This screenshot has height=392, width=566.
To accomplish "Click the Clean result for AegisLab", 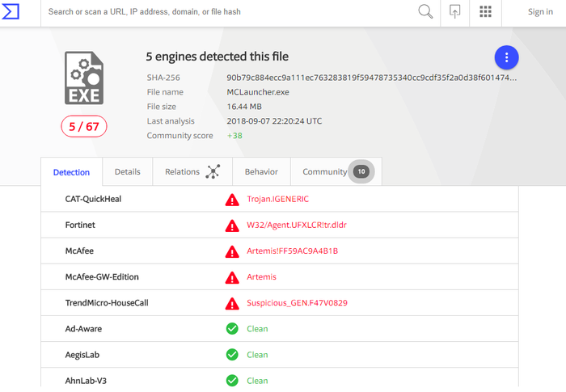I will (x=257, y=355).
